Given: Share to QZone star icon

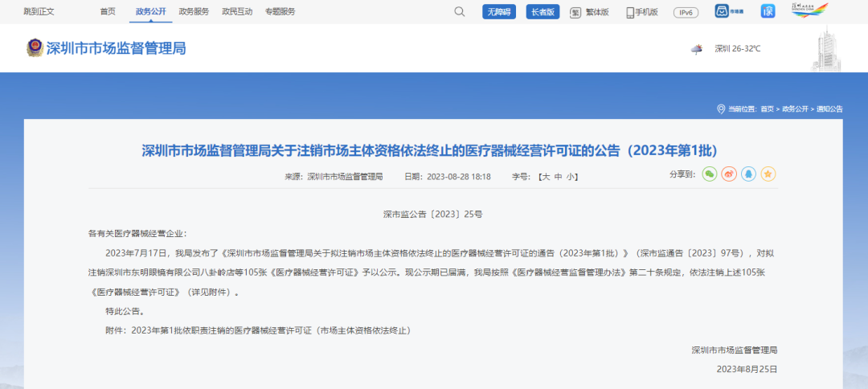Looking at the screenshot, I should pos(768,174).
